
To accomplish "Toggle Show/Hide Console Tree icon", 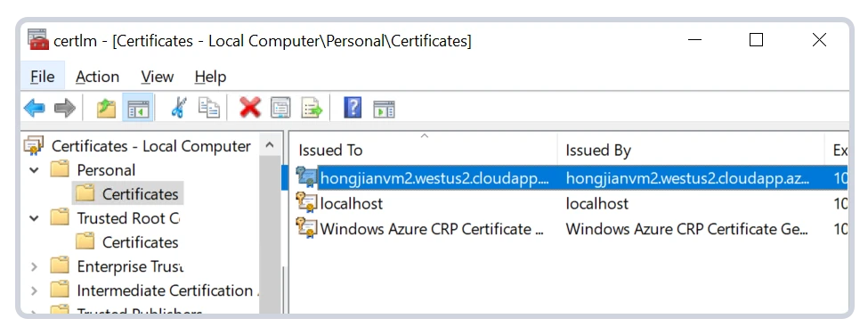I will [138, 108].
